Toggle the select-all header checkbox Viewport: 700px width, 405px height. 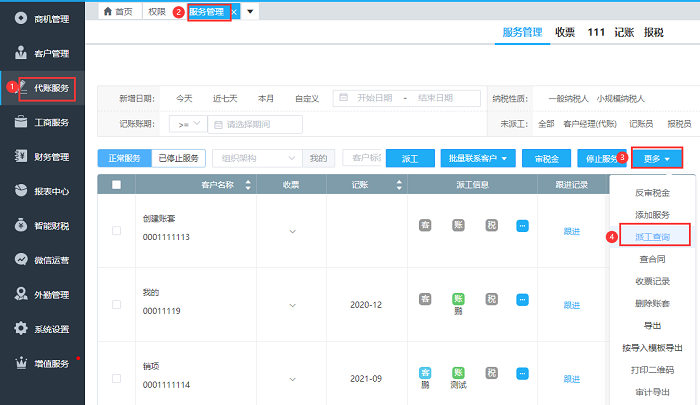point(117,184)
